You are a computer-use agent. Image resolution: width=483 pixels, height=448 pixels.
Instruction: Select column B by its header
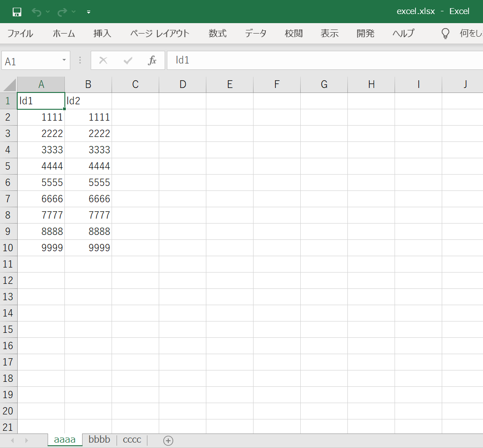coord(88,84)
